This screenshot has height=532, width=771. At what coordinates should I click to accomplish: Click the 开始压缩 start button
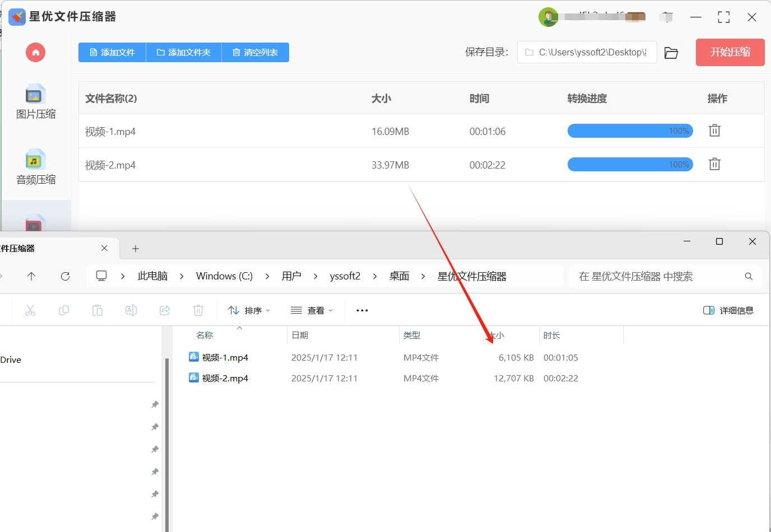730,52
